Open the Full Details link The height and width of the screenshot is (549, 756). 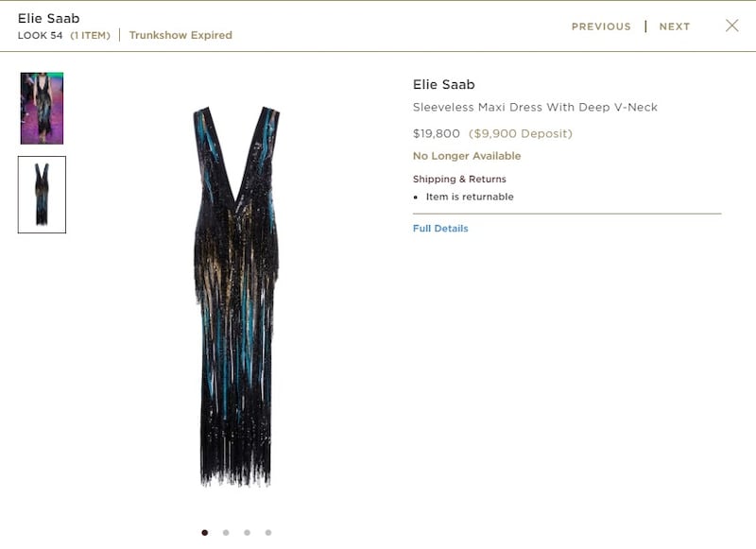(x=440, y=228)
